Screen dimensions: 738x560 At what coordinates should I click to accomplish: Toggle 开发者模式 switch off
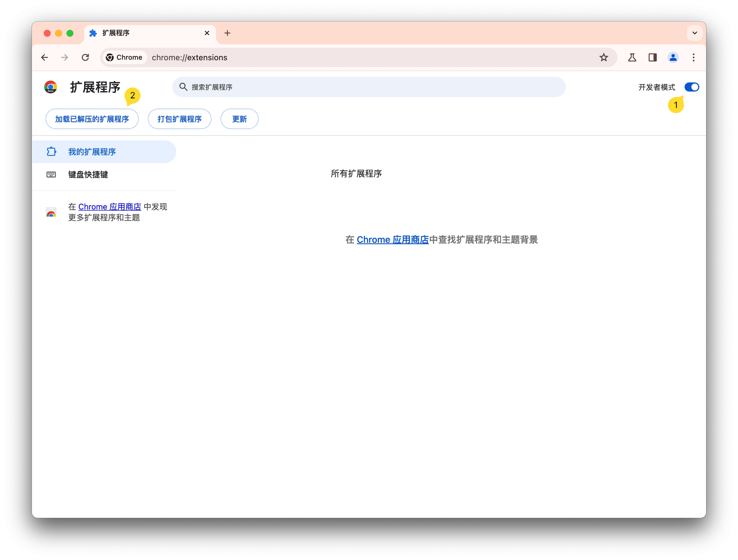pos(691,87)
